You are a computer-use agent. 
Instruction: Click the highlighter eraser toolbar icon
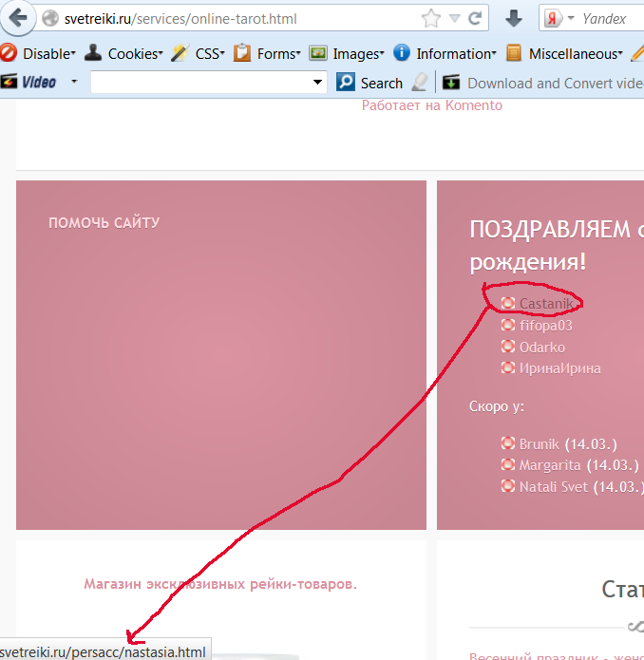[420, 82]
